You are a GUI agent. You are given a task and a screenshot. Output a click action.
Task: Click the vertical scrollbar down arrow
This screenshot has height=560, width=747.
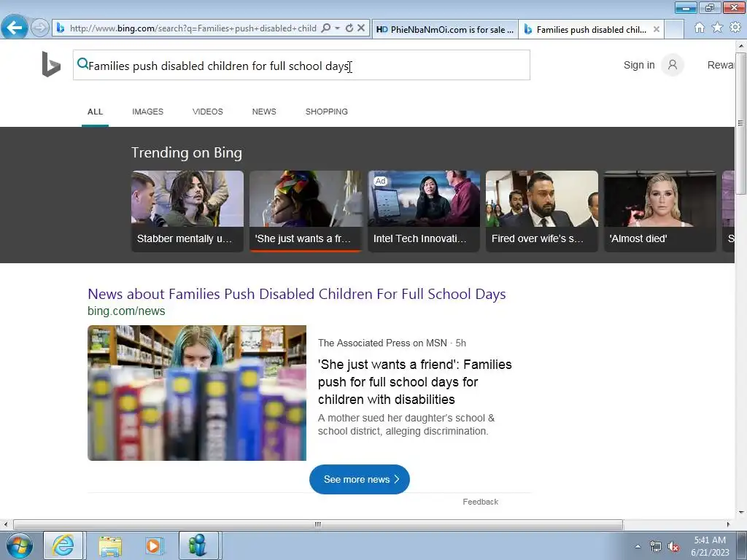[741, 513]
